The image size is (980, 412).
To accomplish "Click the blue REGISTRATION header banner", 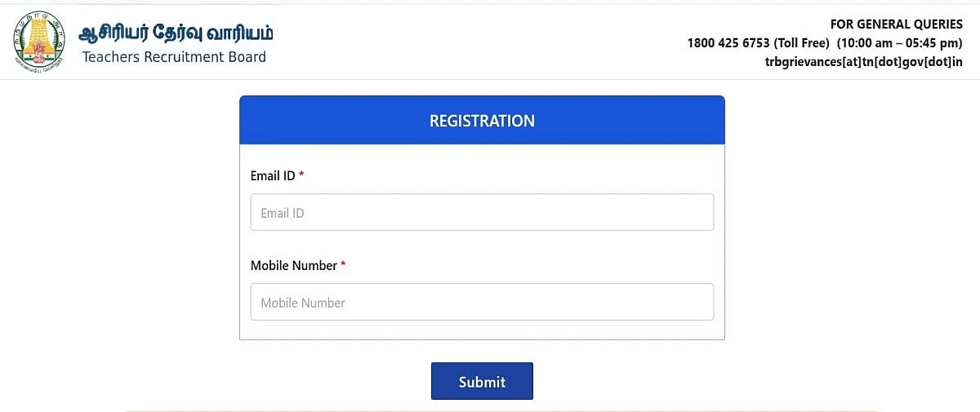I will point(482,121).
